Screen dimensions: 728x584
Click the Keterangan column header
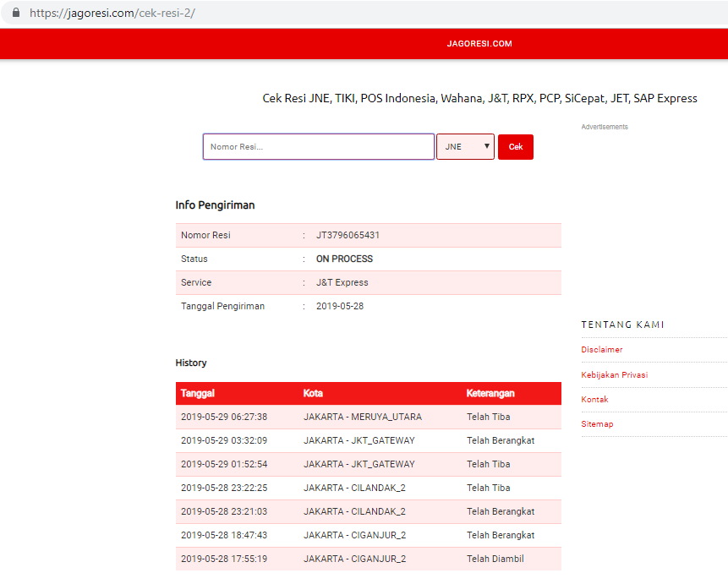[490, 393]
